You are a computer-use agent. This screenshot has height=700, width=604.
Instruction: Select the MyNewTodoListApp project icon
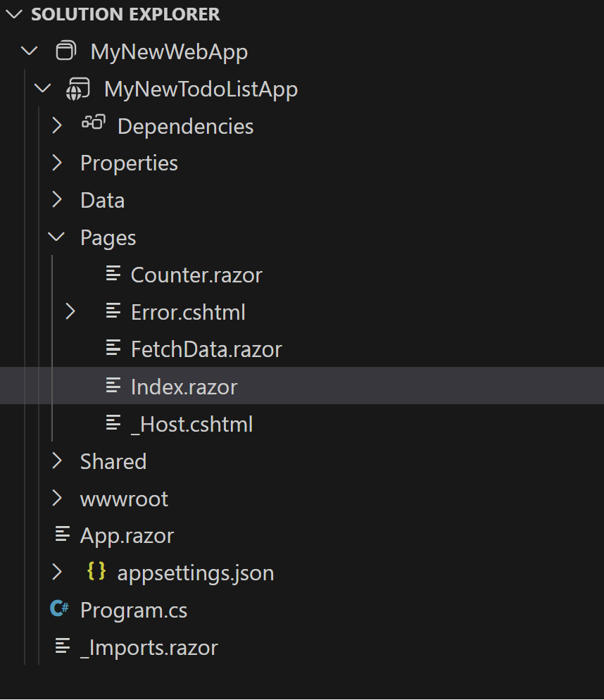pyautogui.click(x=79, y=89)
